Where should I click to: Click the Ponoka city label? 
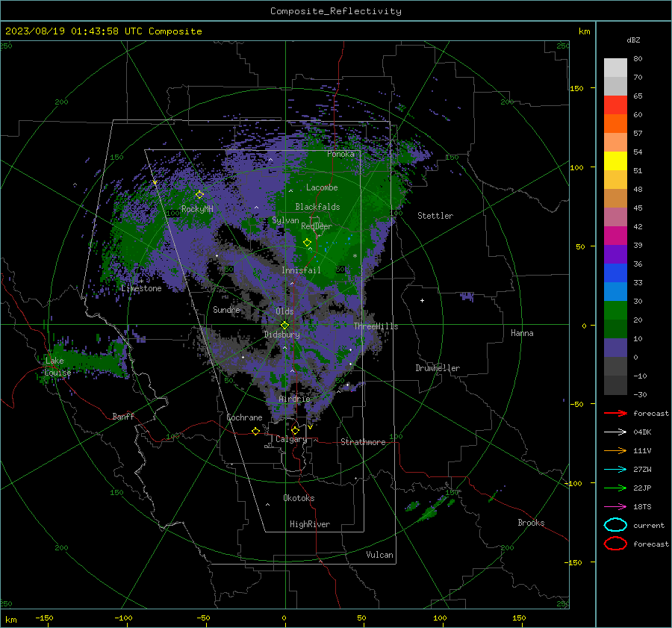point(340,154)
